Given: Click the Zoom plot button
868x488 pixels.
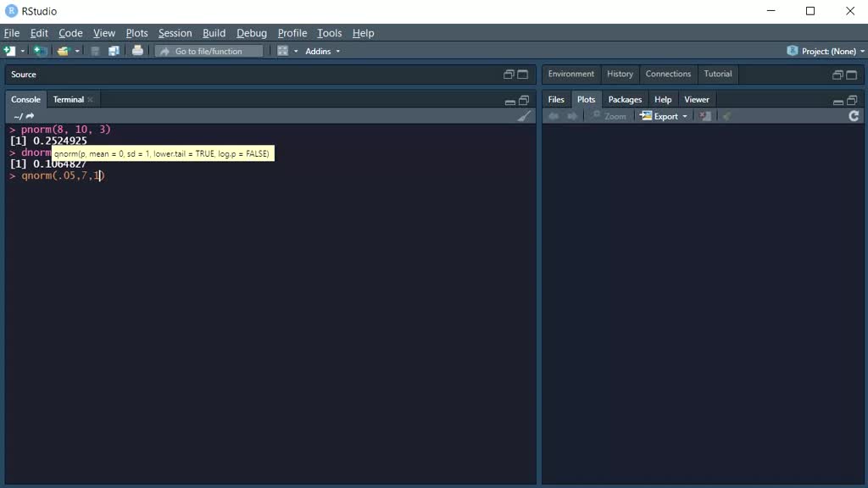Looking at the screenshot, I should point(609,116).
